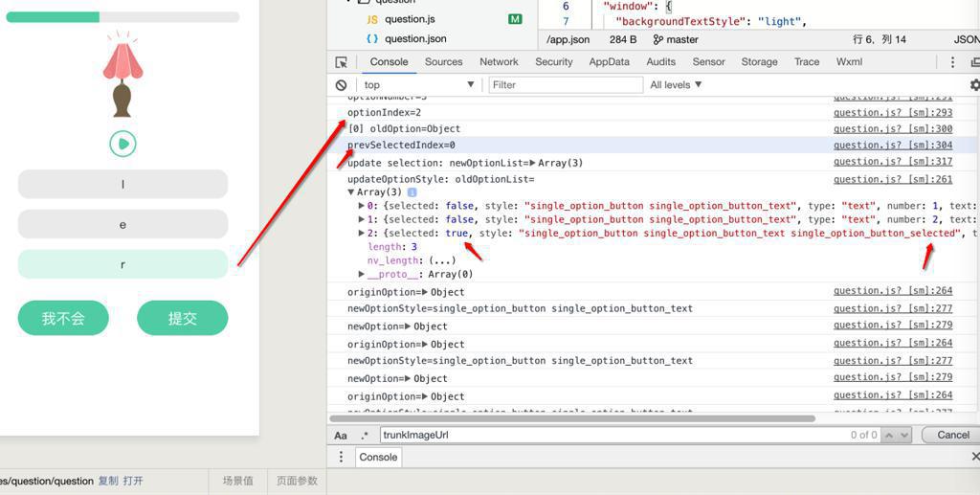Viewport: 980px width, 495px height.
Task: Open the Audits tab
Action: 660,62
